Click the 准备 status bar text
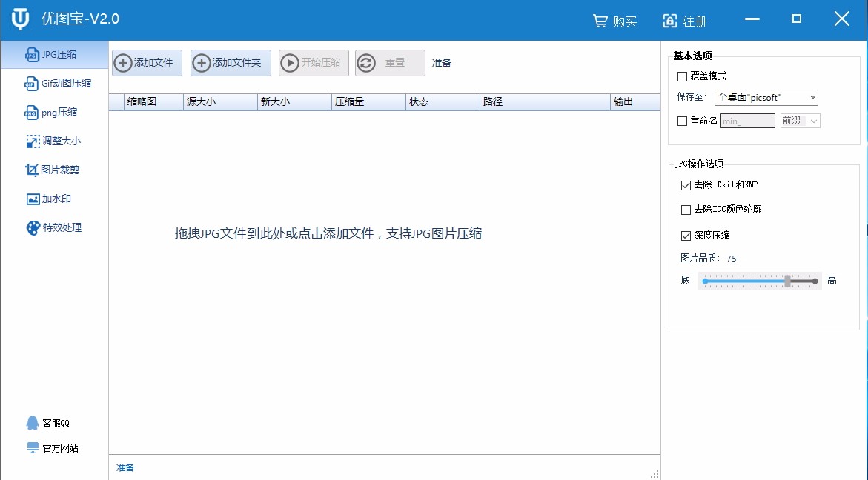This screenshot has width=868, height=480. click(125, 468)
